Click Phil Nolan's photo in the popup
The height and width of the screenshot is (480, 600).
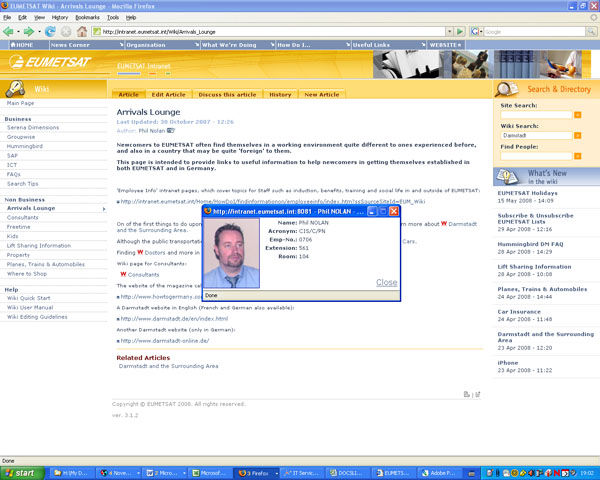coord(231,253)
